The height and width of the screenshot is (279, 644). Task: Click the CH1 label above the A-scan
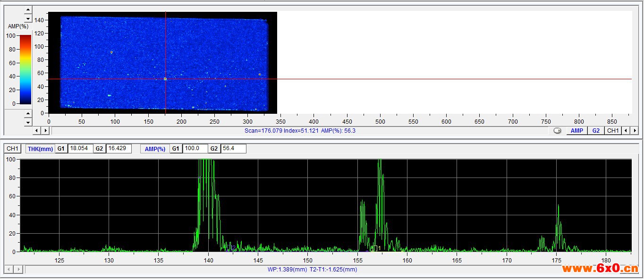(x=12, y=149)
